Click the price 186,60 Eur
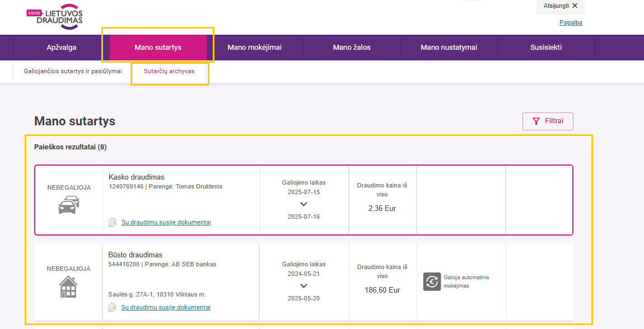This screenshot has height=329, width=644. [x=382, y=290]
